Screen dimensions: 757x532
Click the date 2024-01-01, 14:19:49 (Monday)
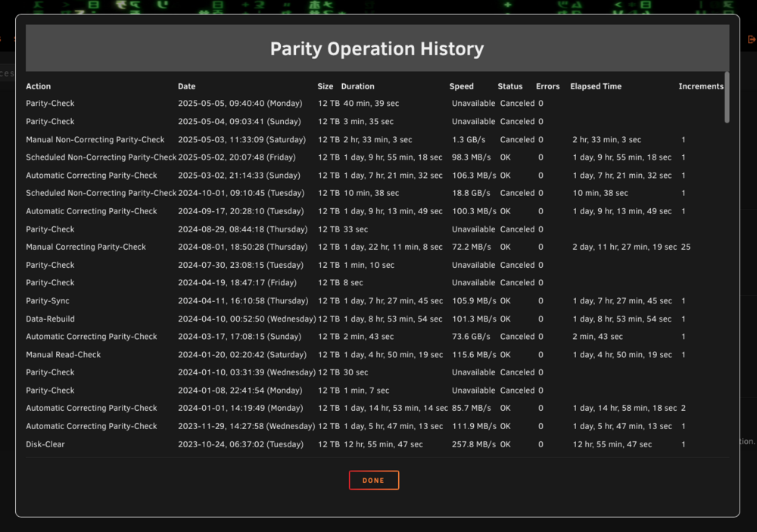point(241,408)
